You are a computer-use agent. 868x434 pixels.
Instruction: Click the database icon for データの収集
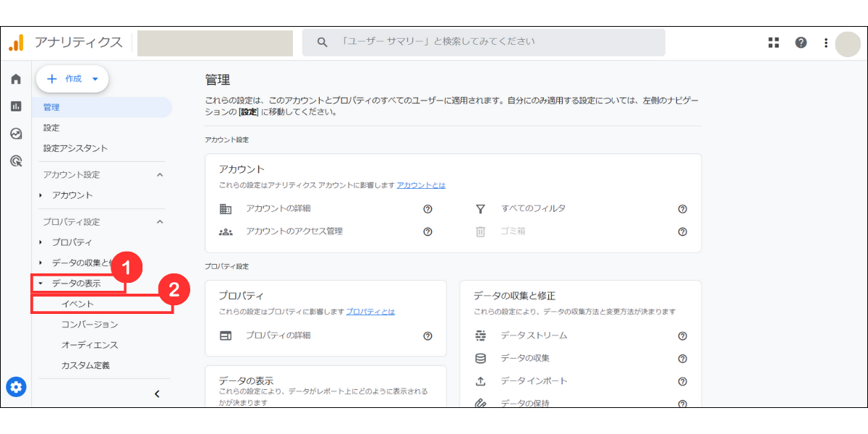480,359
